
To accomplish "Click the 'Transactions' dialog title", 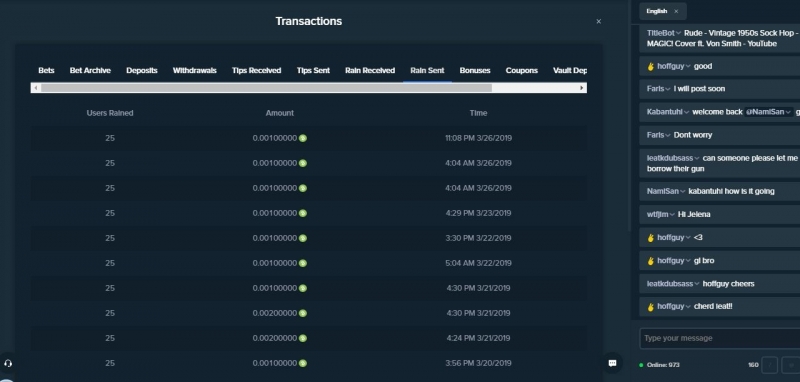I will tap(309, 21).
